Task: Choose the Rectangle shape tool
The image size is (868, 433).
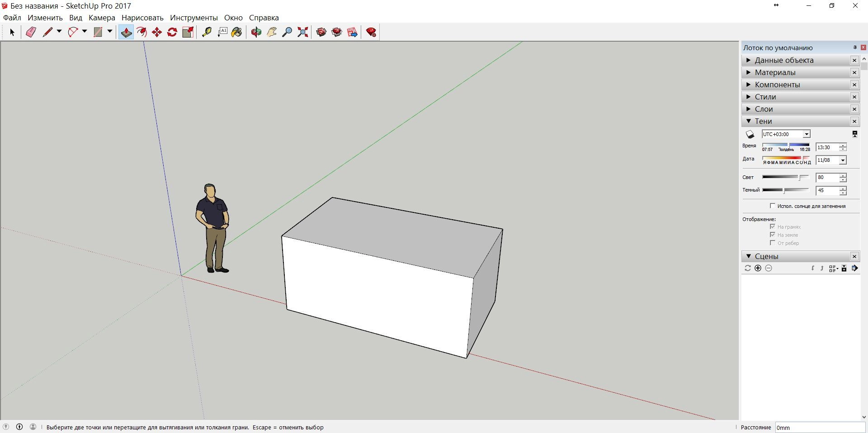Action: (x=98, y=32)
